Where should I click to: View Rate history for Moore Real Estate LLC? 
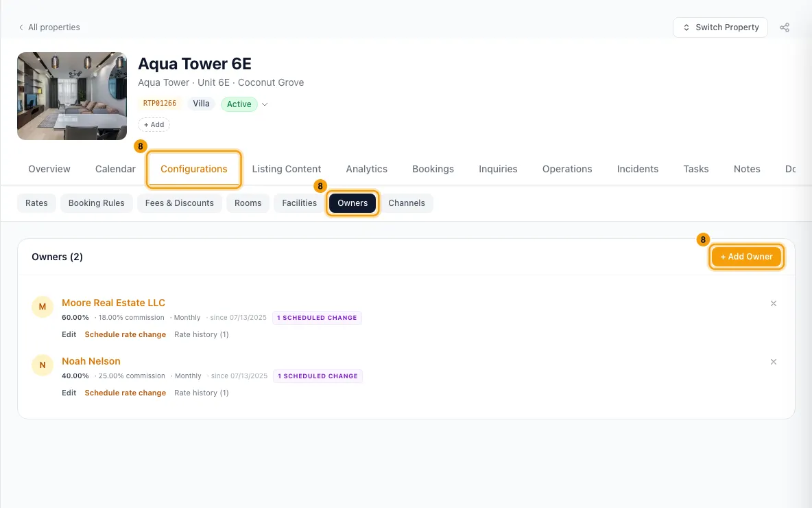click(202, 334)
